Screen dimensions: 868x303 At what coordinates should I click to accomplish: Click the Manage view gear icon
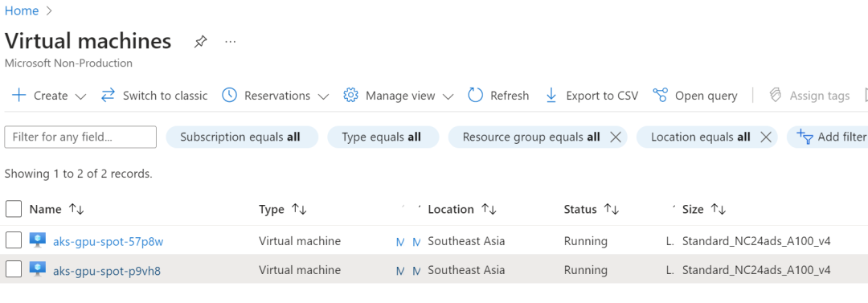(350, 96)
